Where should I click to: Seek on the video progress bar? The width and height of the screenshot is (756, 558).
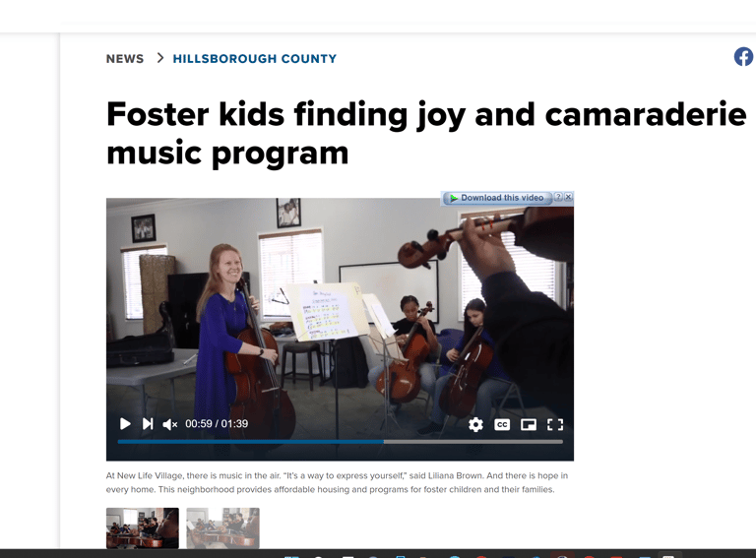pyautogui.click(x=340, y=442)
